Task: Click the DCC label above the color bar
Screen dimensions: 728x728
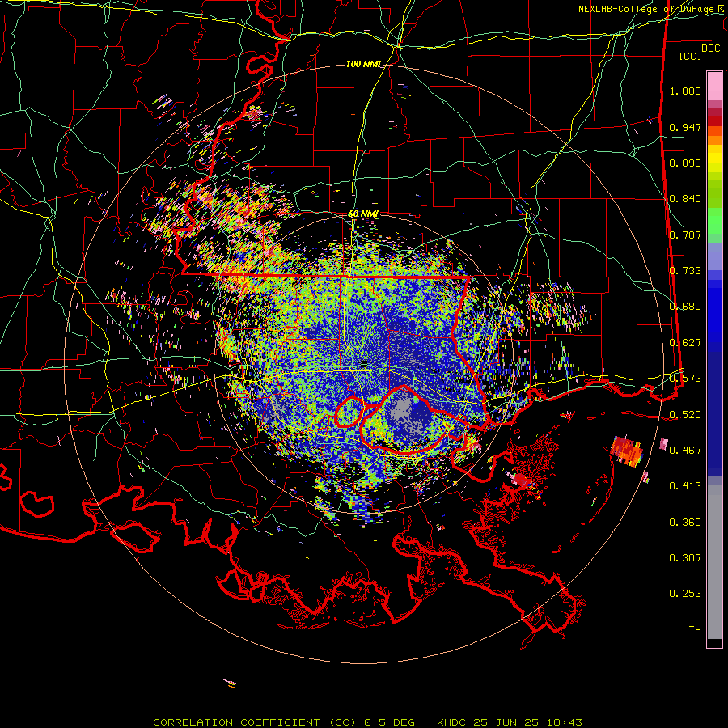Action: click(710, 49)
